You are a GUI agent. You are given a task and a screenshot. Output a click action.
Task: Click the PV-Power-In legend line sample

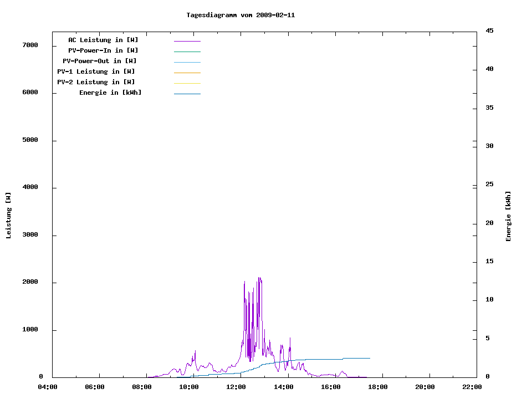click(187, 52)
